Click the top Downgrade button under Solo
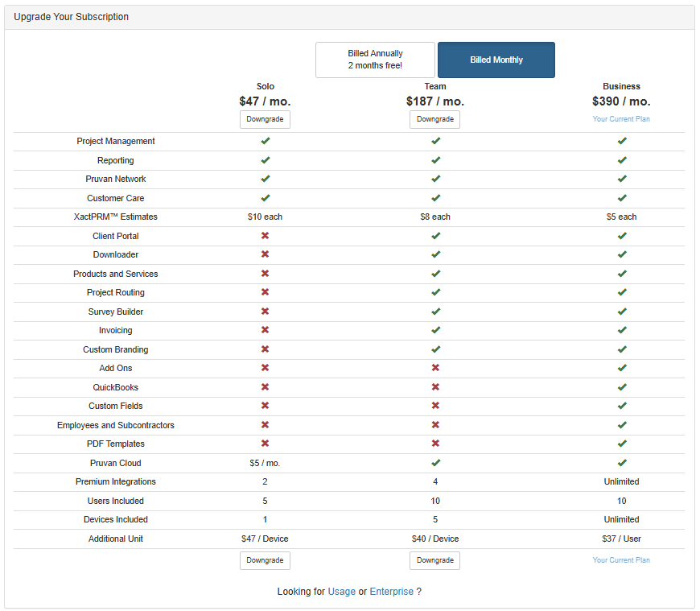The height and width of the screenshot is (611, 700). click(265, 119)
